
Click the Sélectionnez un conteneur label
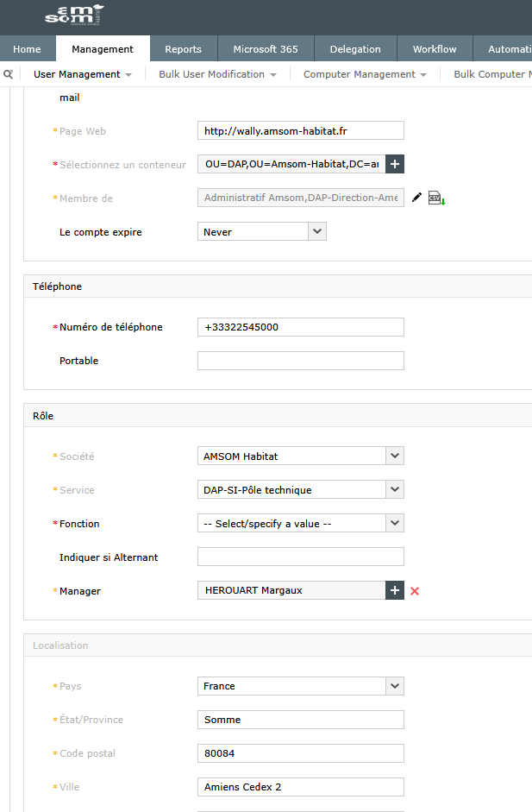pos(122,165)
